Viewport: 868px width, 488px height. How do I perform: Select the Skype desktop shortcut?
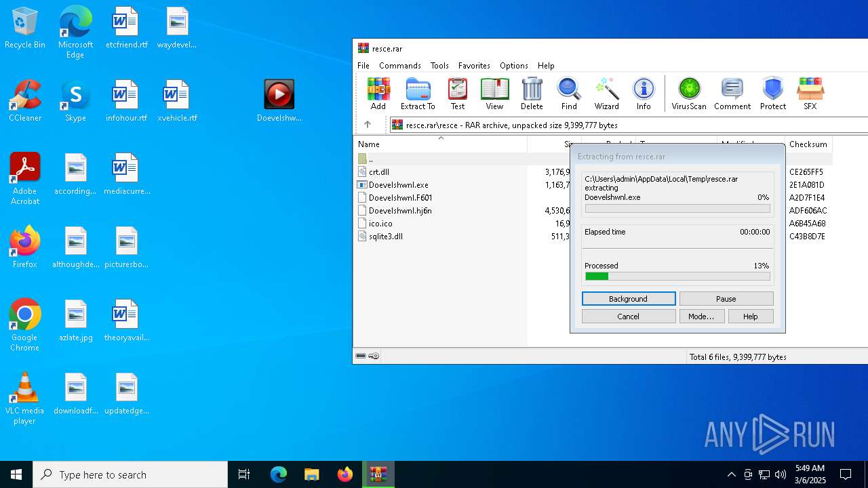[x=75, y=101]
